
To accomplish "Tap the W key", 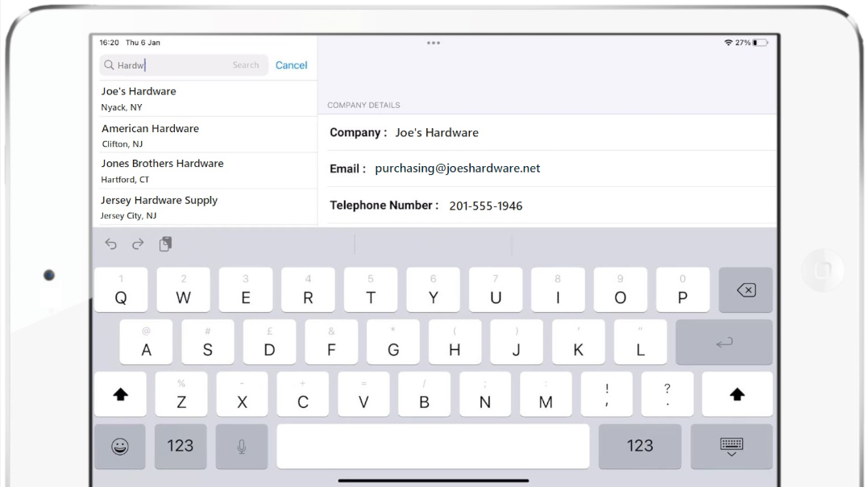I will pyautogui.click(x=183, y=289).
